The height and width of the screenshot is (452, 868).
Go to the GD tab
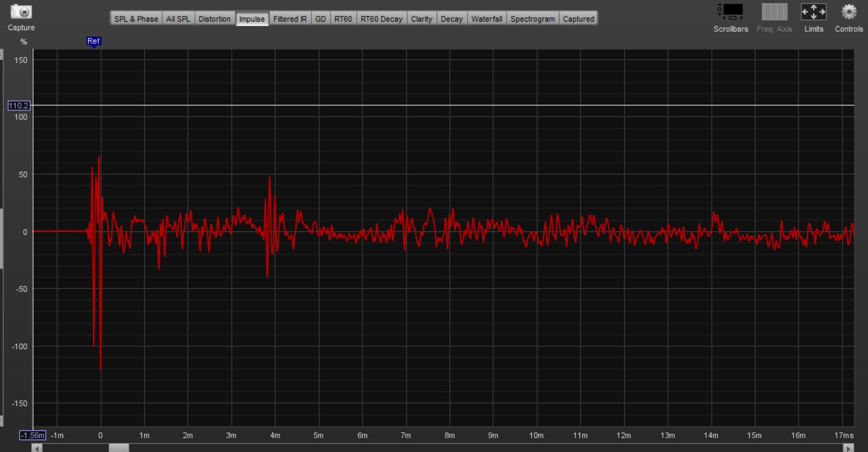click(x=320, y=19)
